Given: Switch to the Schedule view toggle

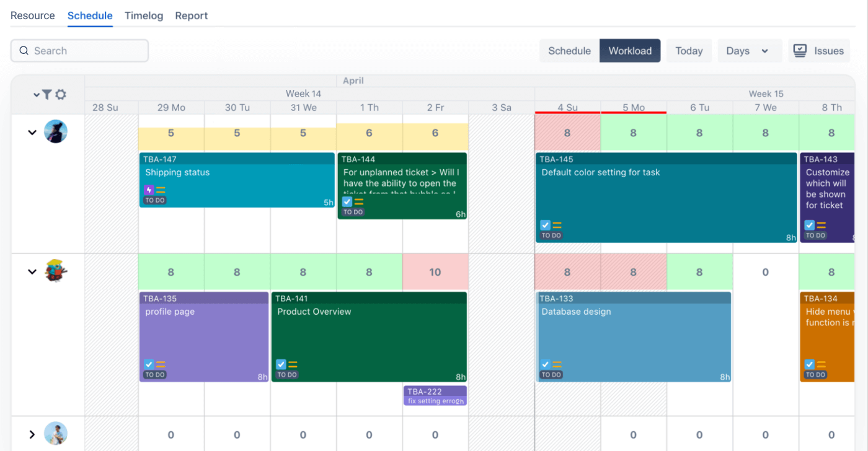Looking at the screenshot, I should tap(569, 50).
